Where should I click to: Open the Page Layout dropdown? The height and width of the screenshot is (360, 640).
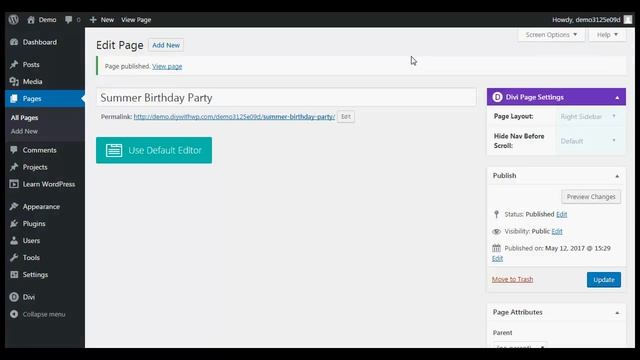pyautogui.click(x=589, y=117)
